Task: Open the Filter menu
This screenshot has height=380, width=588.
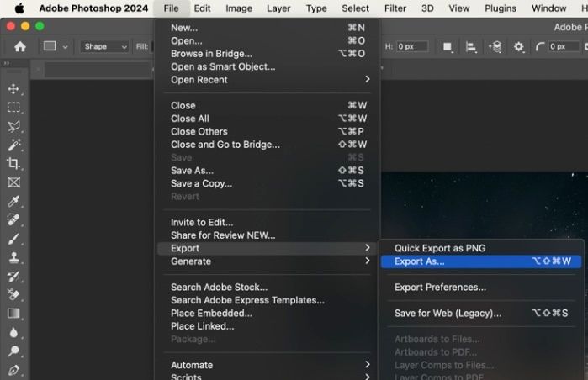Action: (395, 8)
